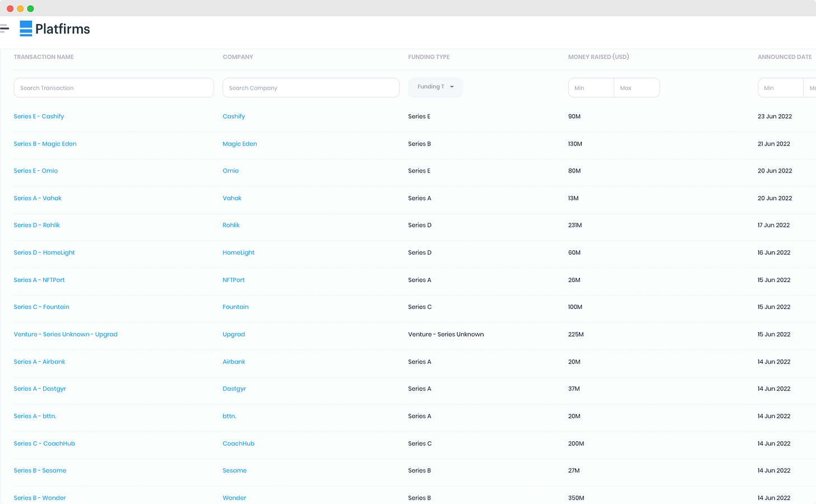Screen dimensions: 816x504
Task: Open Rohlik company page
Action: coord(231,225)
